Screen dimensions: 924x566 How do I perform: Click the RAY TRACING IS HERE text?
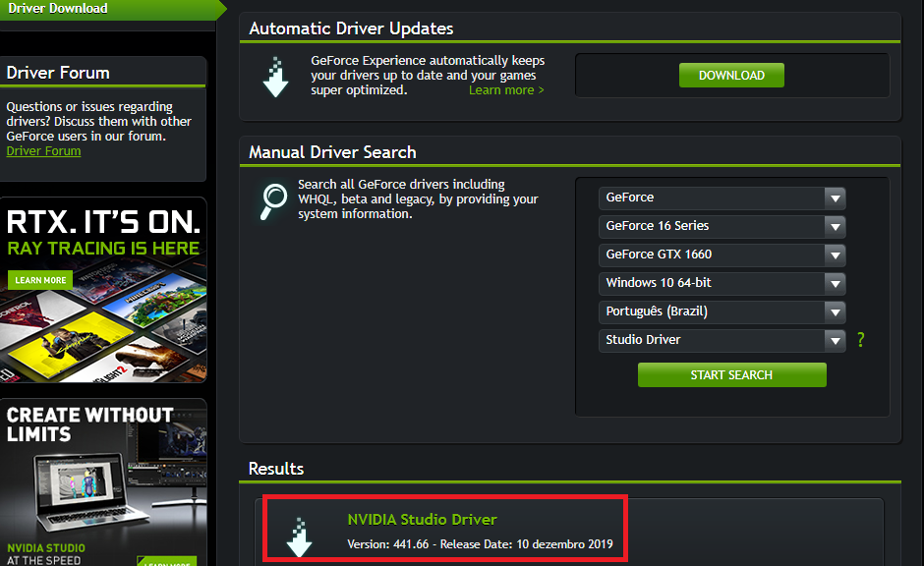point(103,249)
